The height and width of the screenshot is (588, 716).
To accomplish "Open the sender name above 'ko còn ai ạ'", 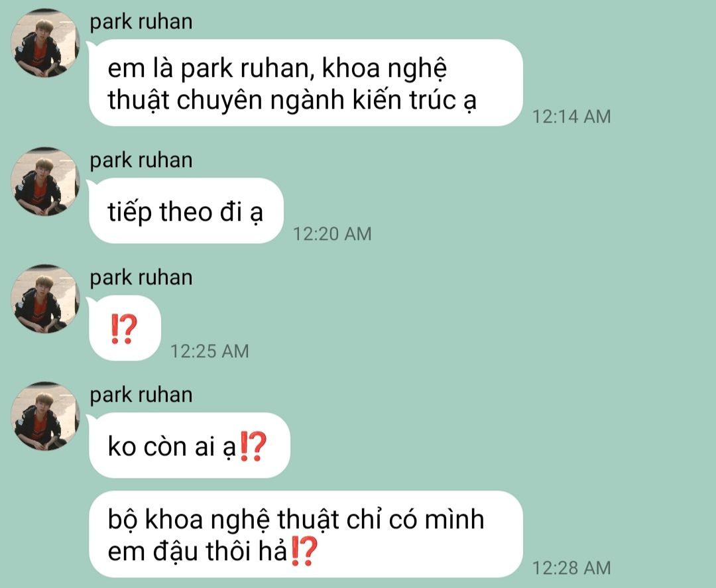I will (141, 395).
